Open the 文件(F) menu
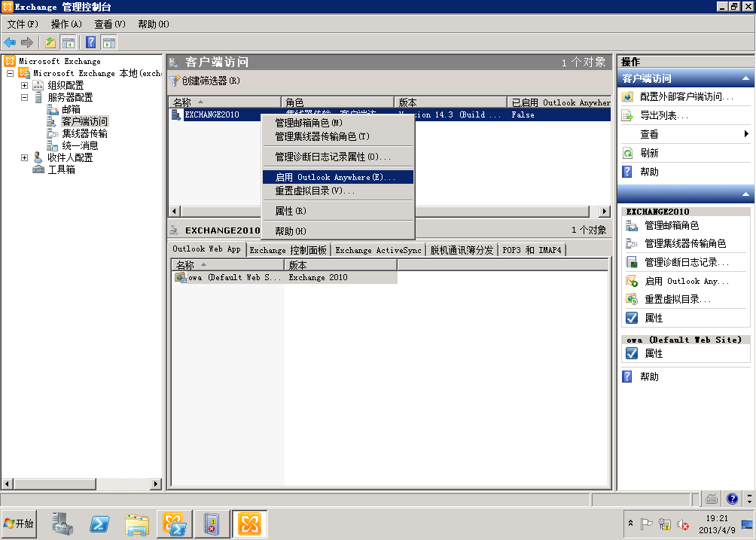Viewport: 756px width, 540px height. [23, 24]
